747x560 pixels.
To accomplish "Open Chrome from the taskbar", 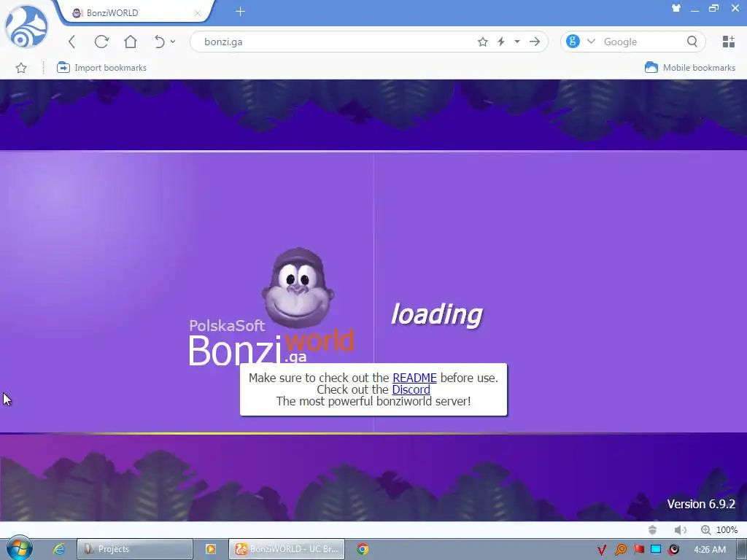I will click(363, 549).
